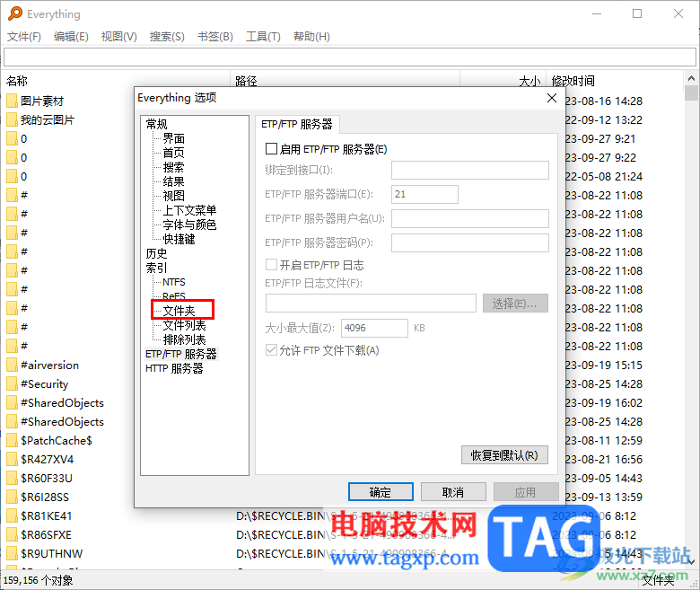Image resolution: width=700 pixels, height=590 pixels.
Task: Click folder icon beside #airversion
Action: click(x=12, y=365)
